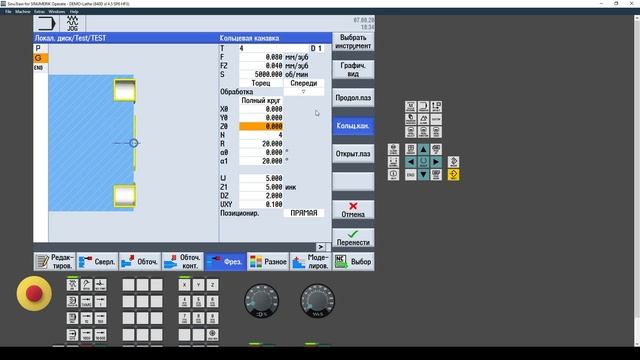
Task: Toggle the ПРЯМАЯ positioning field
Action: tap(304, 213)
